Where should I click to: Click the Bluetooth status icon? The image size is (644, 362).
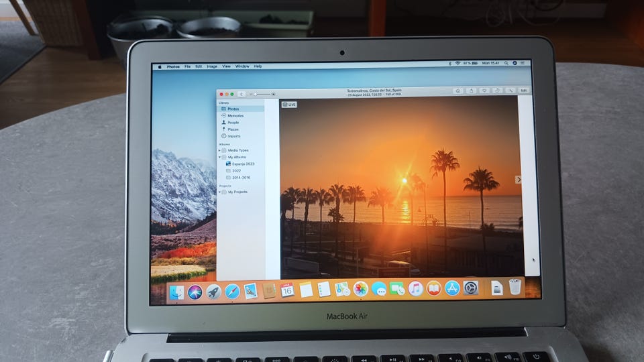point(449,63)
